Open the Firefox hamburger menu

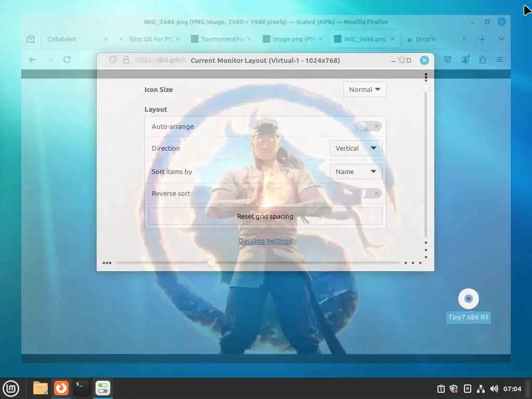499,60
